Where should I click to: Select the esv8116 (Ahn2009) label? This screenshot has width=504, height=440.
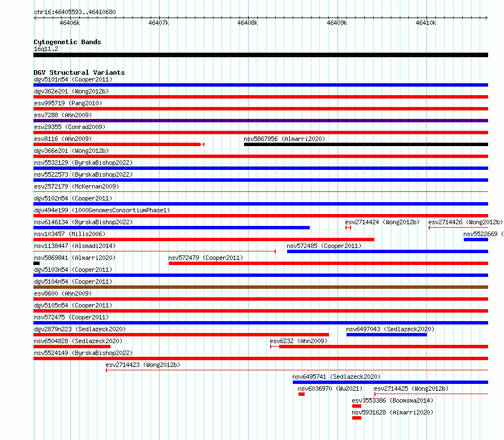(63, 139)
